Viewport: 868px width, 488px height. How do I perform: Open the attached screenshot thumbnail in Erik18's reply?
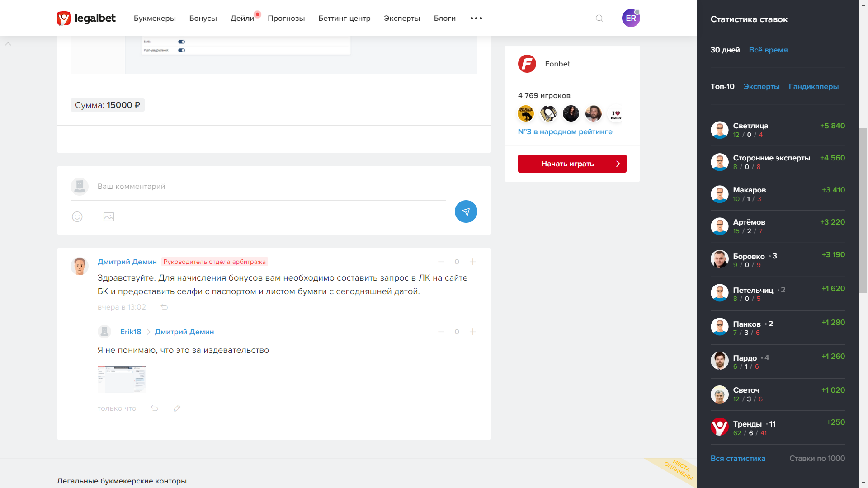[x=122, y=379]
